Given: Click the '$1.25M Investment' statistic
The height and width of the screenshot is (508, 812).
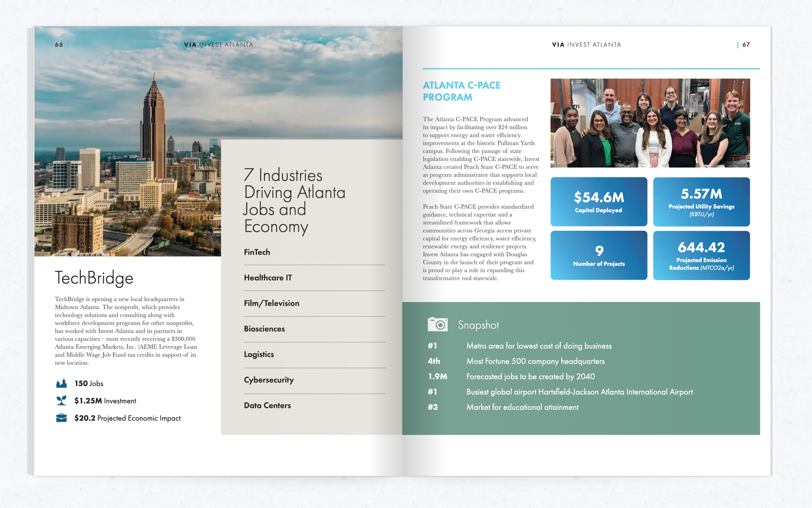Looking at the screenshot, I should pos(105,401).
